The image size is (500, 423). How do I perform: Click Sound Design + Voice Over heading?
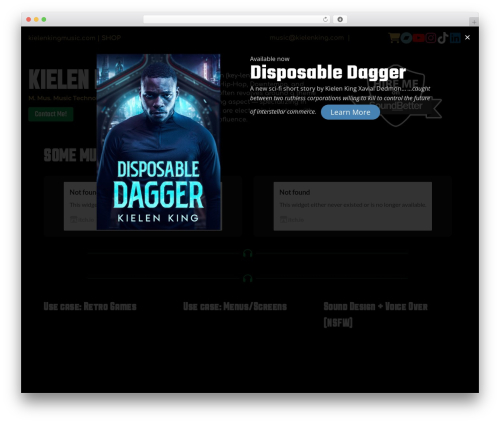pos(376,314)
